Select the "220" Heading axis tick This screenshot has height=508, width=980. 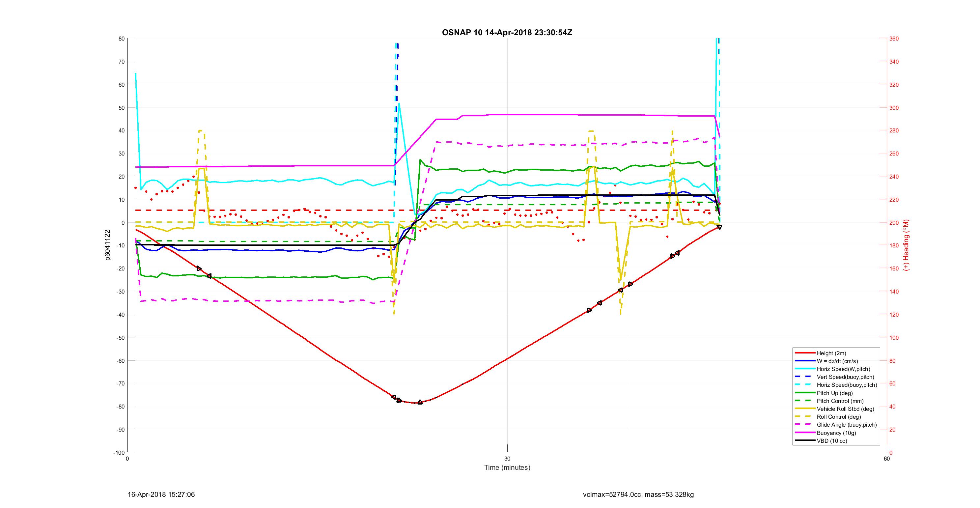pyautogui.click(x=894, y=200)
